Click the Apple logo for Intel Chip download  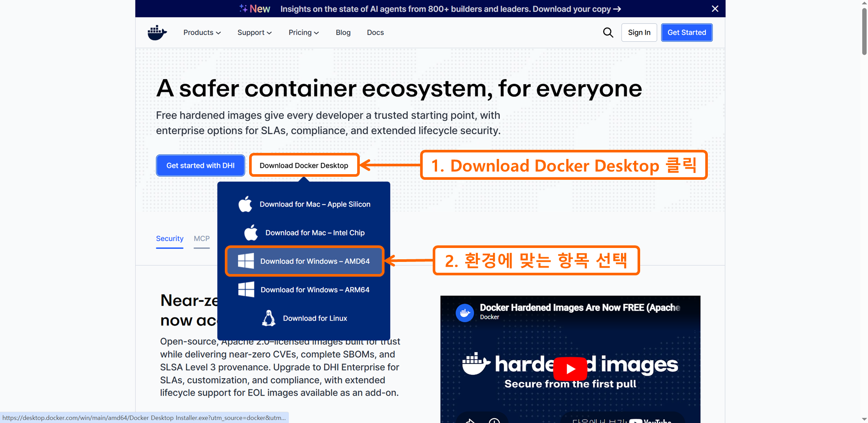251,233
